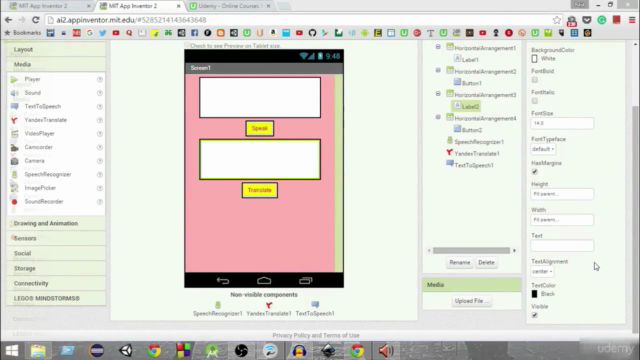Uncheck the HasMargins checkbox
Viewport: 640px width, 360px height.
[535, 172]
